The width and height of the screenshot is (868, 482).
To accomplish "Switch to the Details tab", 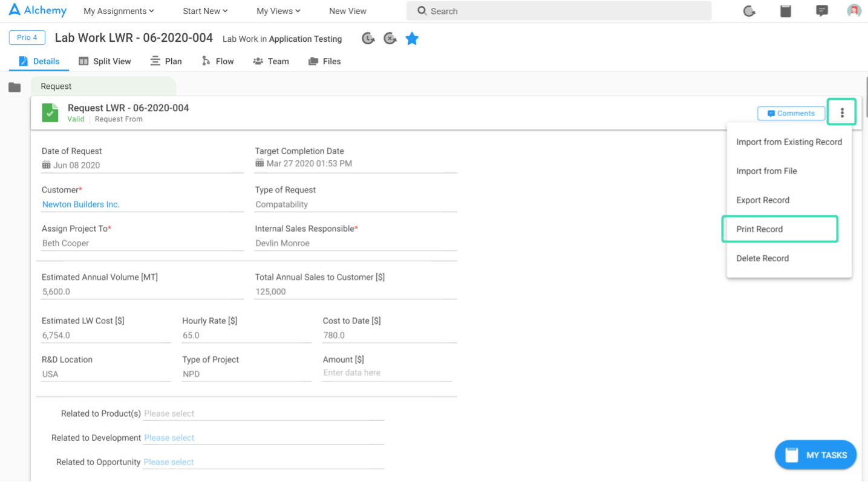I will click(39, 61).
